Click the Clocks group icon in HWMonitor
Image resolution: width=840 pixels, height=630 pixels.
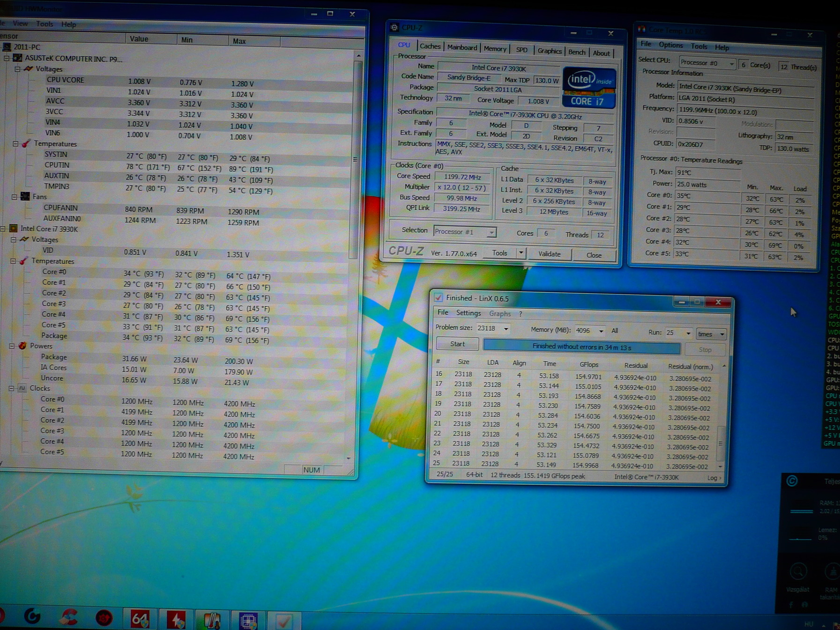pos(22,388)
